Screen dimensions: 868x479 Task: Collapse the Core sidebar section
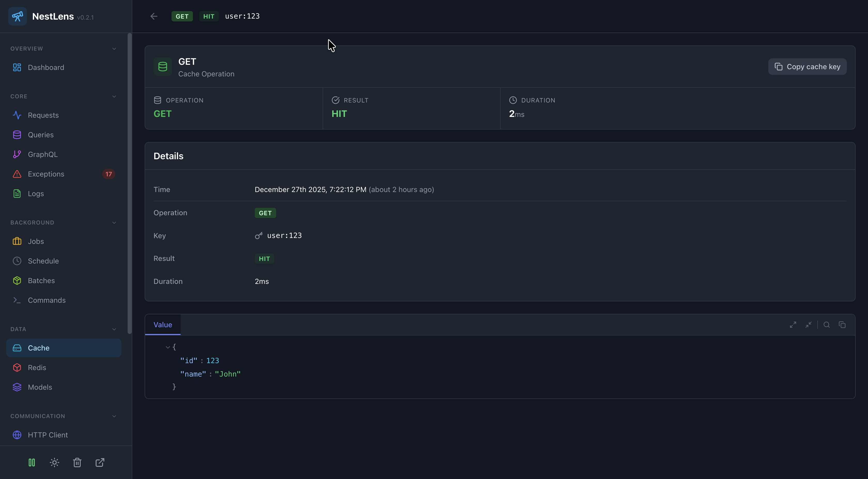(x=114, y=97)
